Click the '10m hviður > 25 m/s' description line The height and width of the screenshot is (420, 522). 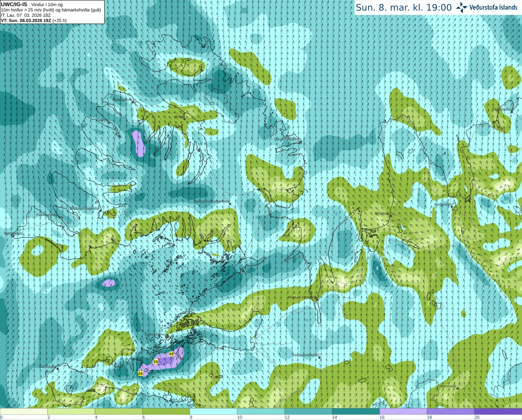[51, 10]
